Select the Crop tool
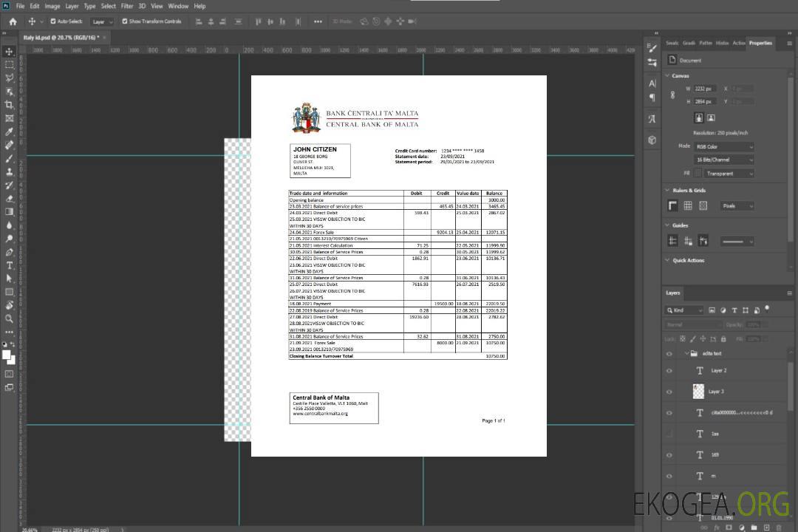 coord(9,105)
